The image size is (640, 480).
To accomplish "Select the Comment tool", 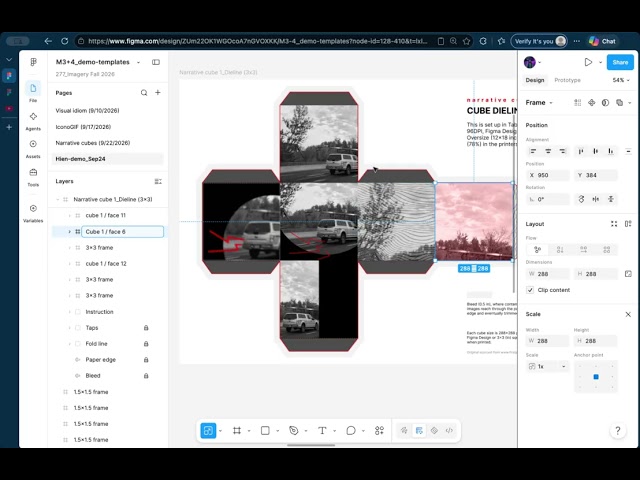I will [x=351, y=430].
